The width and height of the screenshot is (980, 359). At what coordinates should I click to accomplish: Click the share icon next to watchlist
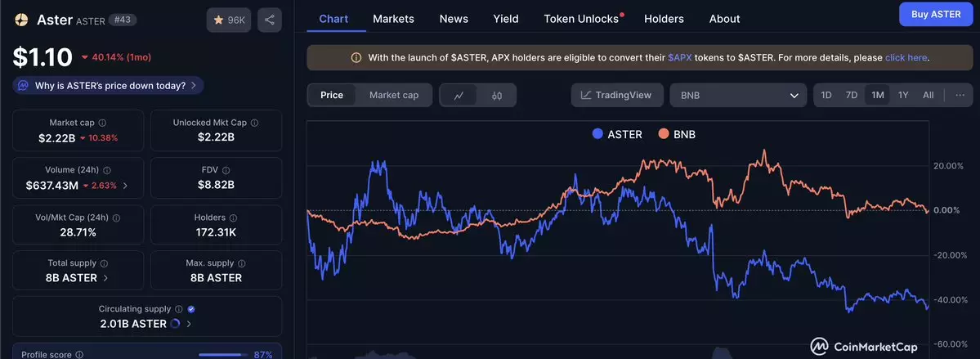tap(269, 20)
